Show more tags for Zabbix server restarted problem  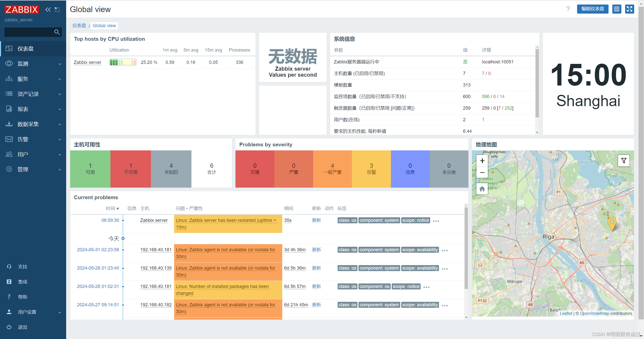436,221
